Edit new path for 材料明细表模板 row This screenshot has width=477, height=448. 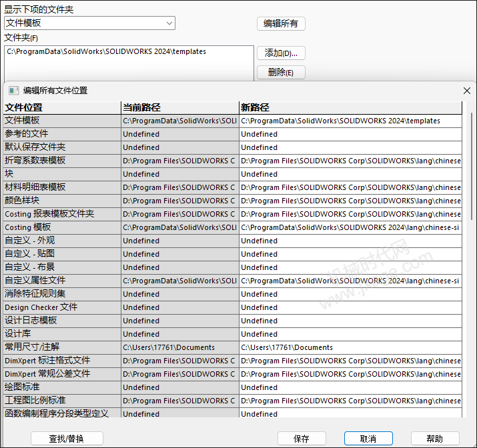click(350, 187)
